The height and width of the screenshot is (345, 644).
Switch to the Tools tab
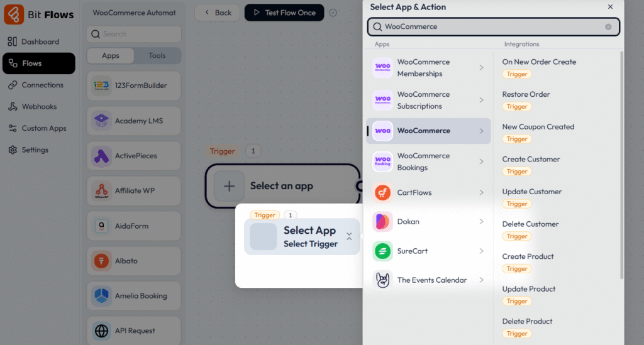pyautogui.click(x=157, y=55)
